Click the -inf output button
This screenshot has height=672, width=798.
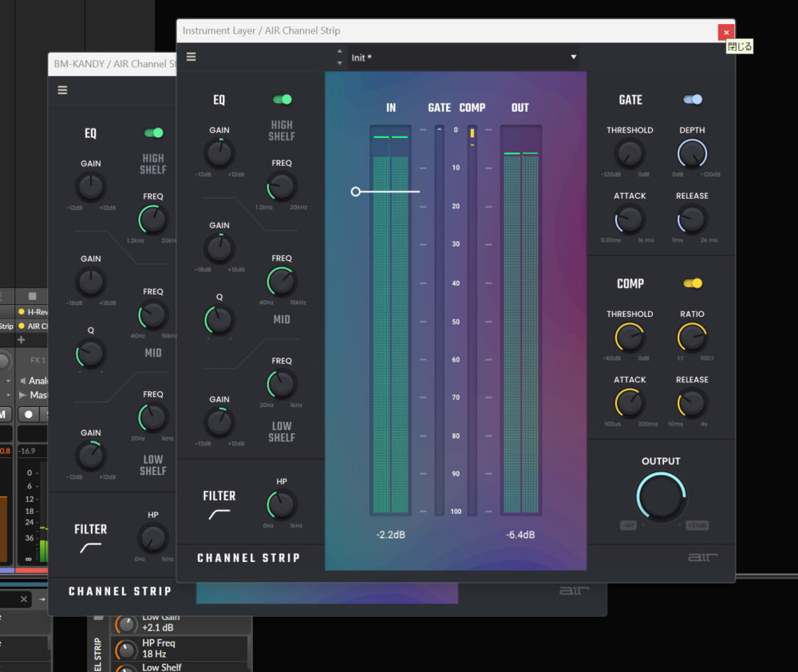click(x=628, y=525)
